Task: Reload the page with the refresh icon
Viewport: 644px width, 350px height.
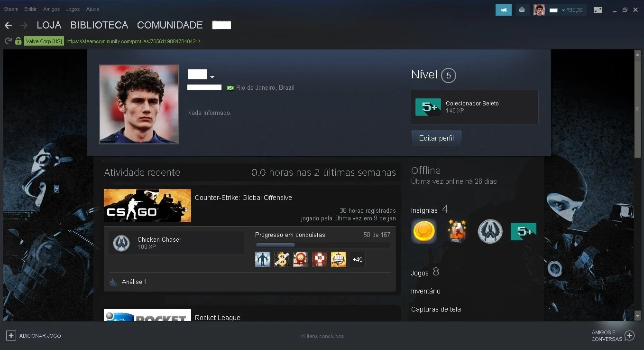Action: coord(8,41)
